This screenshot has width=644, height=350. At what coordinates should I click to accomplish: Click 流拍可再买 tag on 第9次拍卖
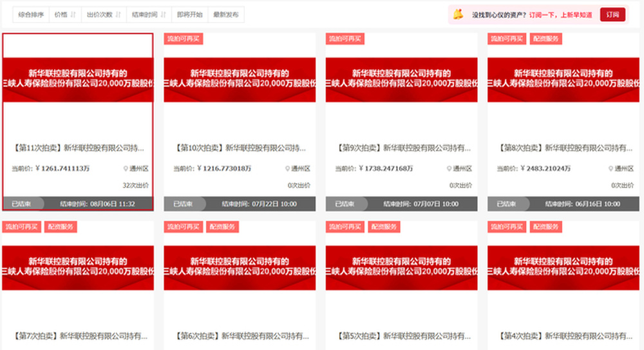345,39
